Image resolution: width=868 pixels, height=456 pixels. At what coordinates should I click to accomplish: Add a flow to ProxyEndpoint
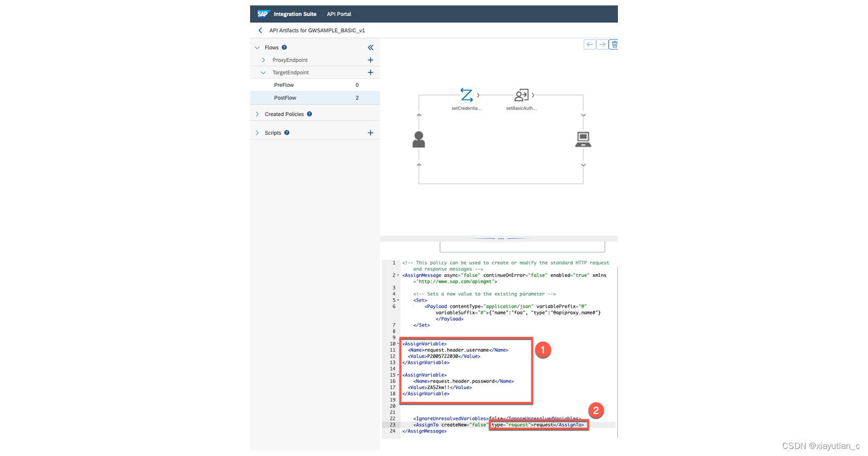(x=371, y=60)
